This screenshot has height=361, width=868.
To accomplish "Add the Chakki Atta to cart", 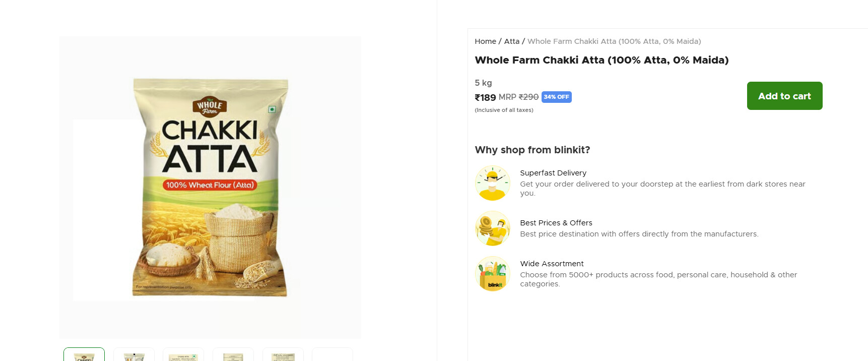I will click(784, 96).
